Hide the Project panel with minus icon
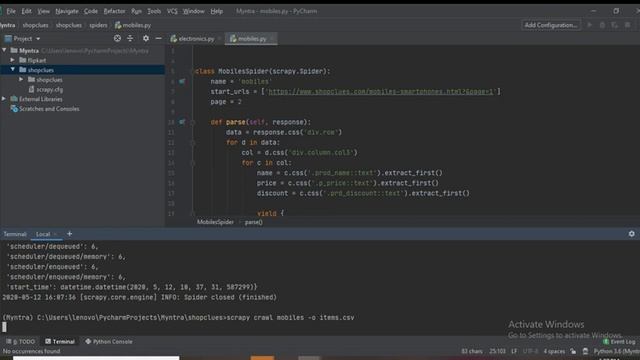 pyautogui.click(x=158, y=38)
